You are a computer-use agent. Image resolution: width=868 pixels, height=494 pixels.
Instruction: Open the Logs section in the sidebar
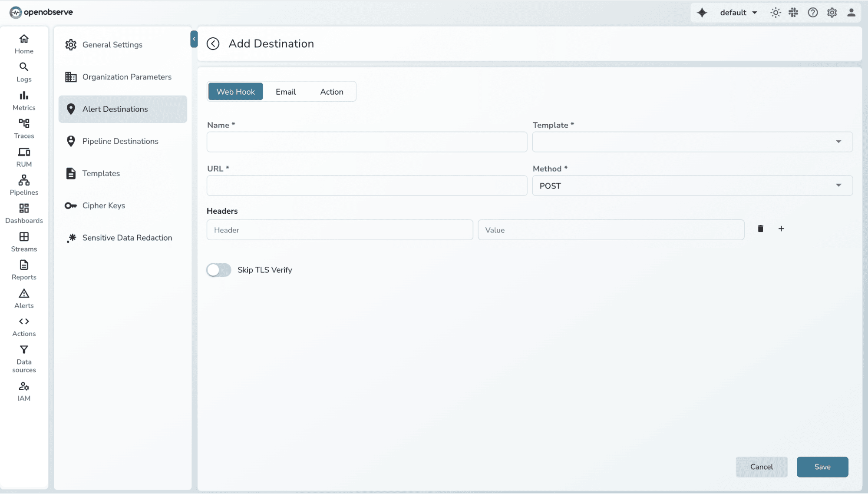[x=24, y=72]
